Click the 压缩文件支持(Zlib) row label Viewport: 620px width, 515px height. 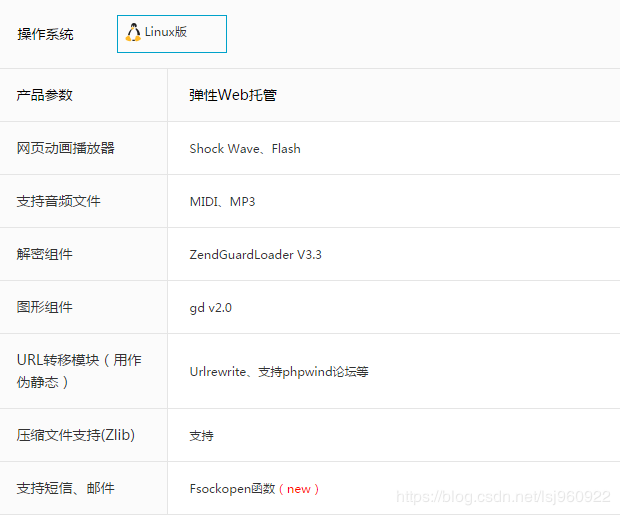pyautogui.click(x=76, y=435)
